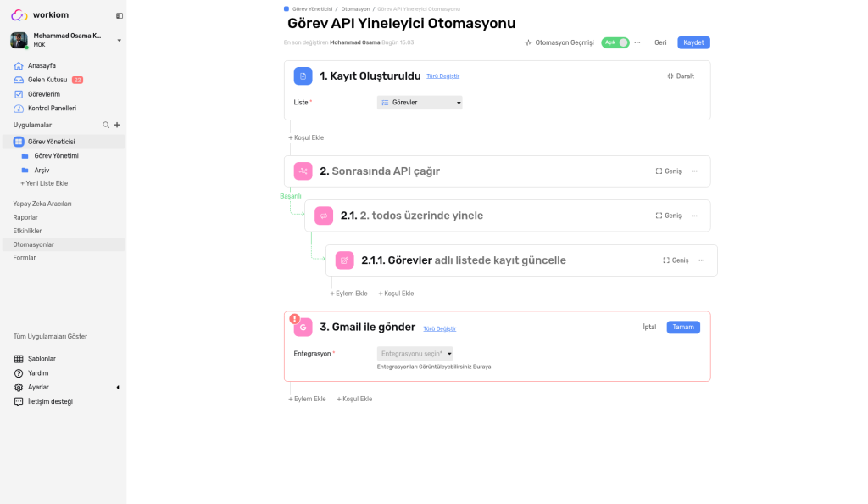Open Entegrasyonu seçin dropdown
This screenshot has height=504, width=868.
click(x=415, y=353)
